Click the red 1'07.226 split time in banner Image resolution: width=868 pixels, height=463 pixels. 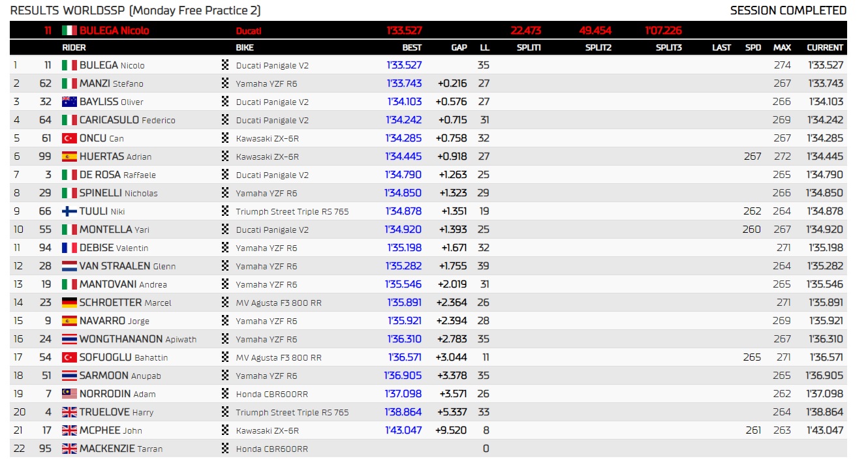(664, 31)
